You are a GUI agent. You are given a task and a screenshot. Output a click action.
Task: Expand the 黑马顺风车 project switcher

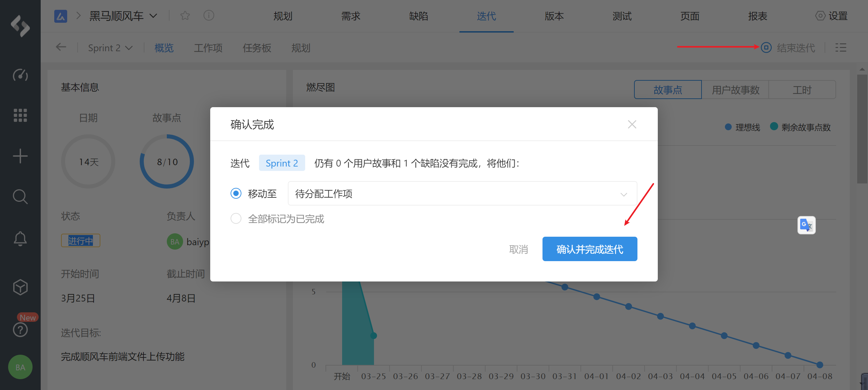153,16
